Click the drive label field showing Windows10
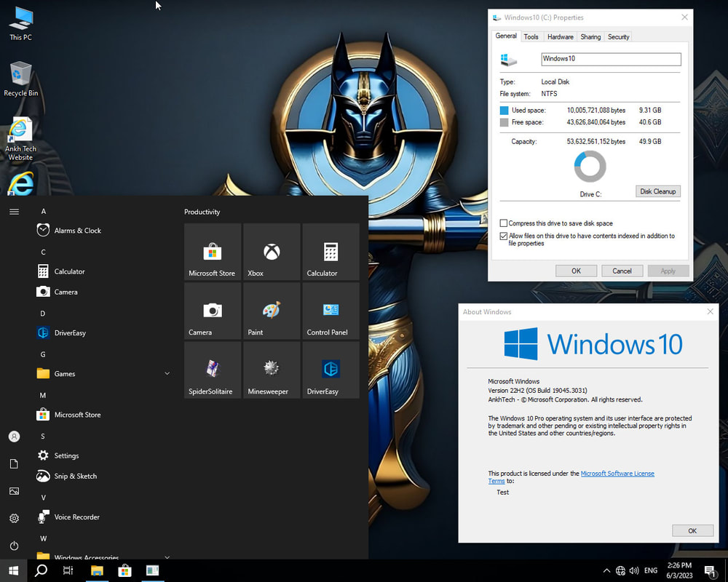Viewport: 728px width, 582px height. click(x=610, y=59)
